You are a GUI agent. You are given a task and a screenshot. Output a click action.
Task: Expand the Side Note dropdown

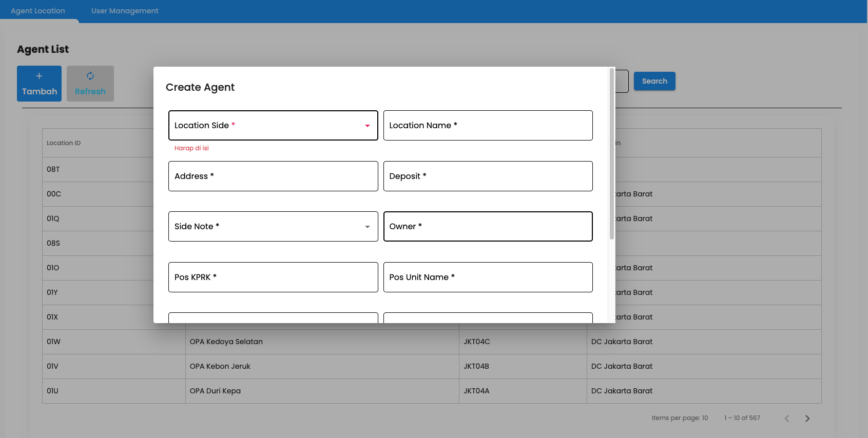273,227
